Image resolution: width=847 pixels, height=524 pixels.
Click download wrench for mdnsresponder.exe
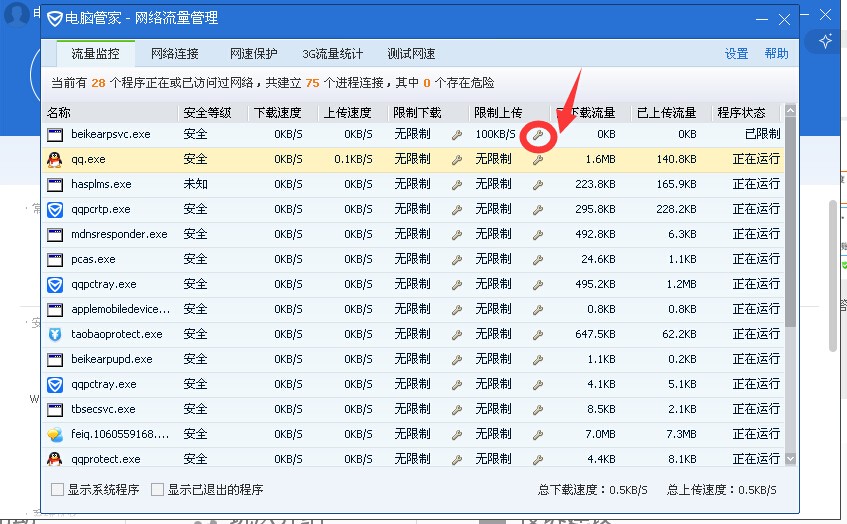coord(456,235)
